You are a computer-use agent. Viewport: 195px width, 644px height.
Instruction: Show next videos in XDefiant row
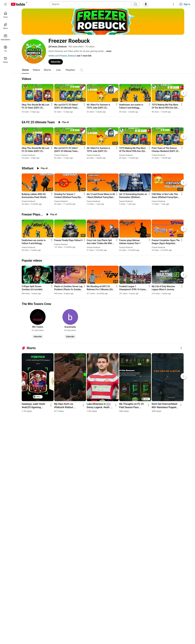point(183,182)
